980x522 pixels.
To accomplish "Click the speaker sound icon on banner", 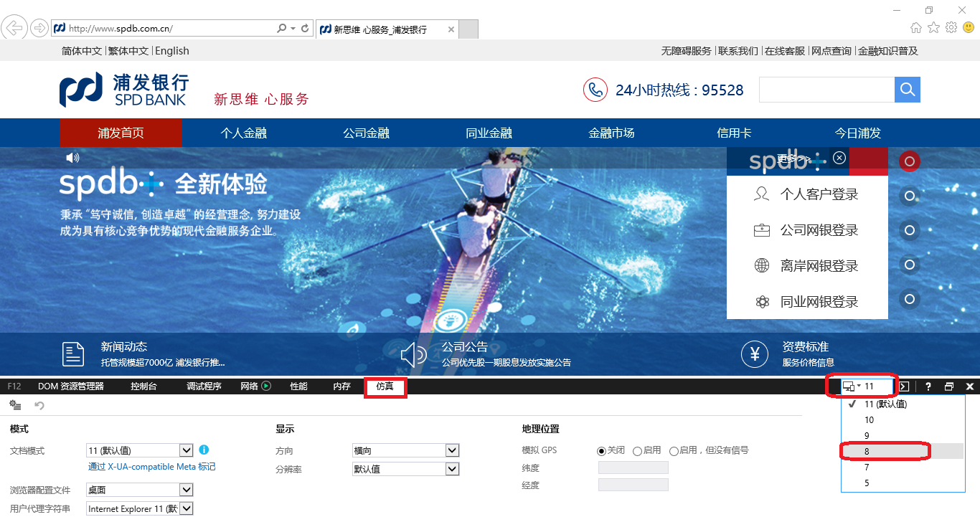I will coord(72,158).
